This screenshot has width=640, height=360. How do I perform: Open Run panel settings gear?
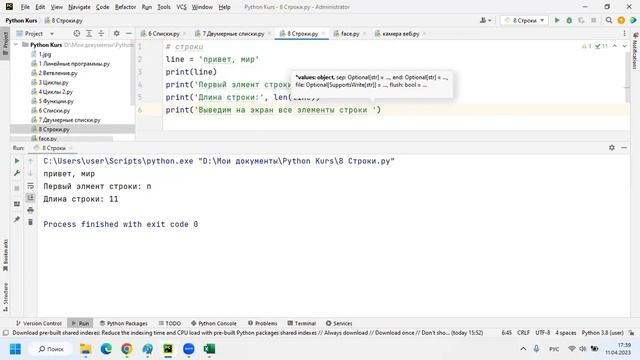pyautogui.click(x=611, y=148)
